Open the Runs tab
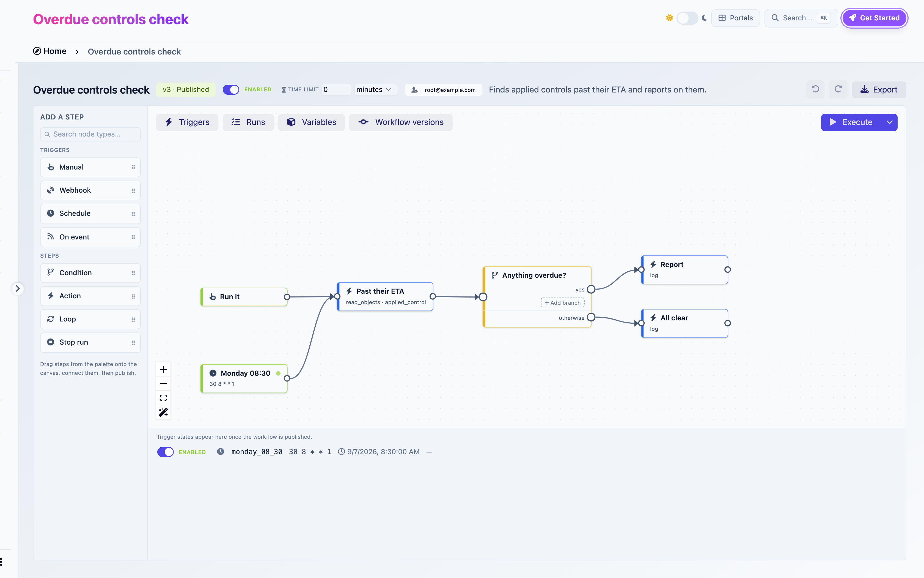Screen dimensions: 924x578 coord(248,122)
